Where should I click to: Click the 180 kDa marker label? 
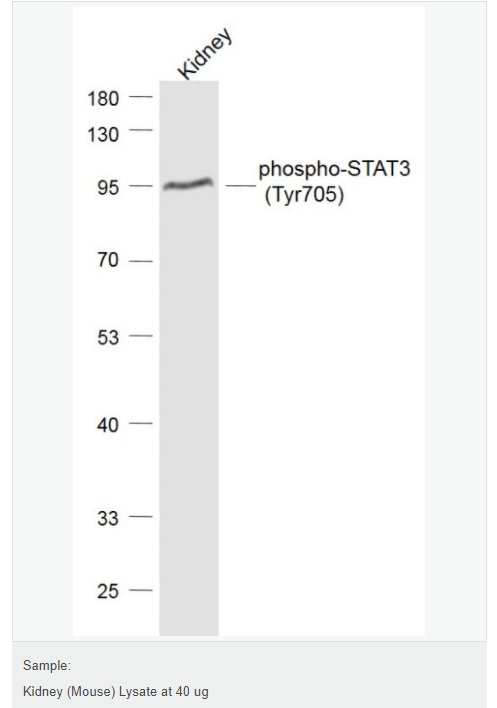pos(103,99)
